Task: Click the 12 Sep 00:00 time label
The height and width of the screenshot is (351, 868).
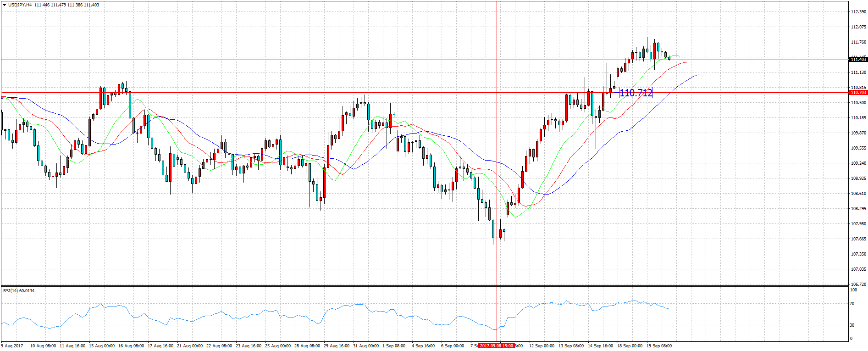Action: [542, 346]
